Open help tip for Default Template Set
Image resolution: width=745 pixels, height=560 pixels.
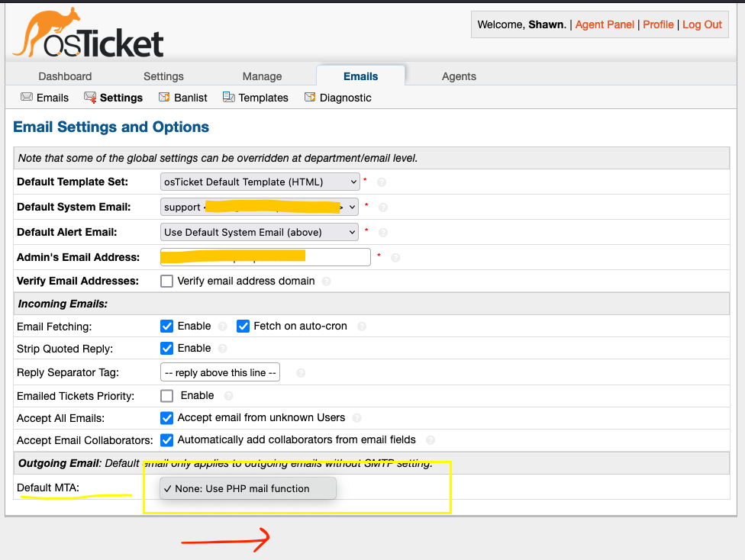pos(382,182)
